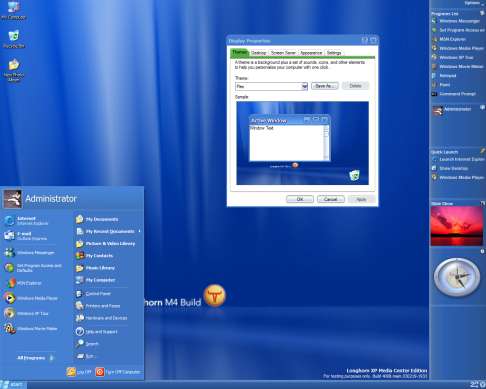The height and width of the screenshot is (389, 486).
Task: Open My Contacts in the Start menu
Action: [95, 256]
